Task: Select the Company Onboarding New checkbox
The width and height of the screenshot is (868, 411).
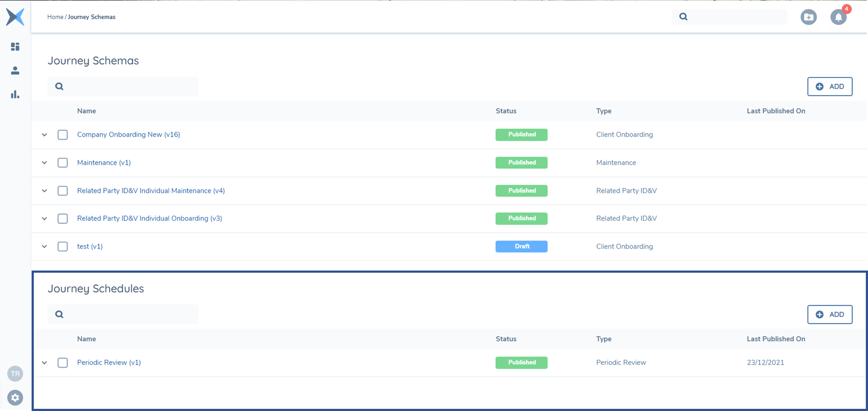Action: 63,135
